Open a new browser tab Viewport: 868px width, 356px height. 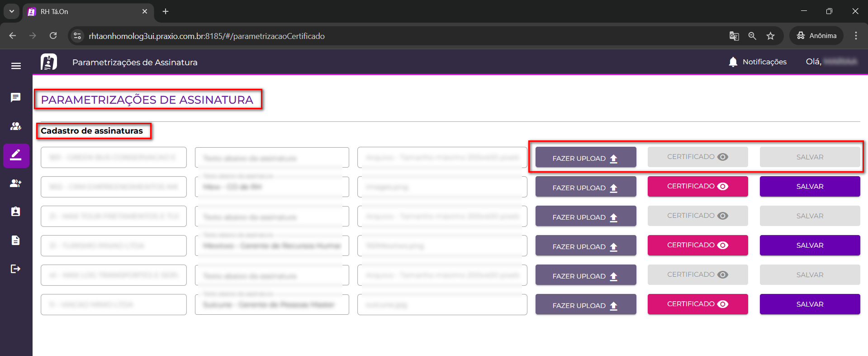(166, 11)
